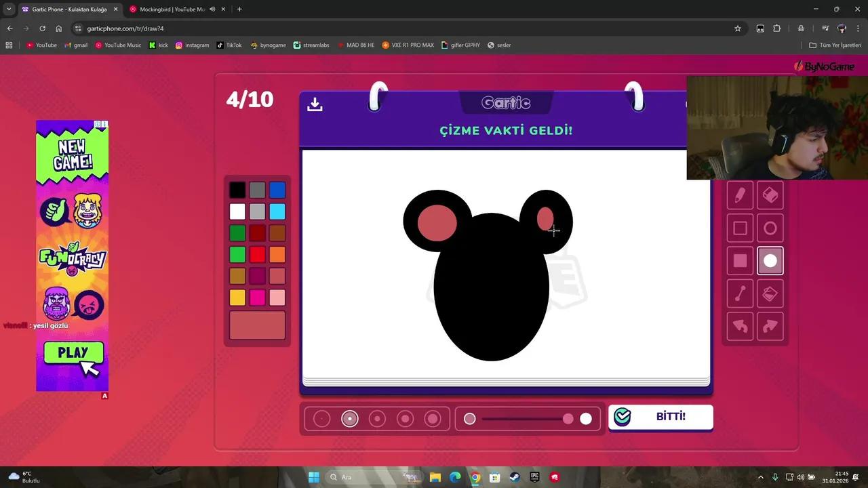
Task: Select the smallest brush size
Action: 321,418
